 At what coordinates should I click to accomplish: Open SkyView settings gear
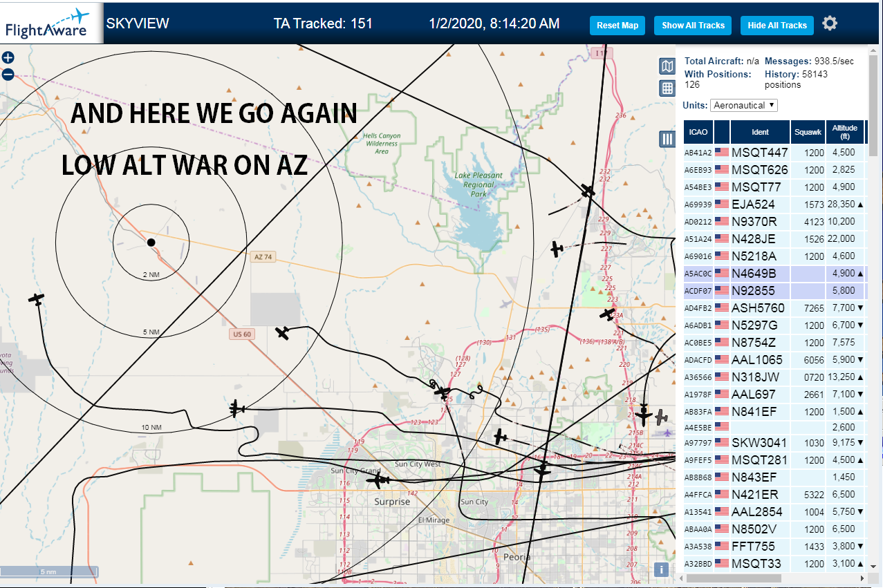pos(830,23)
